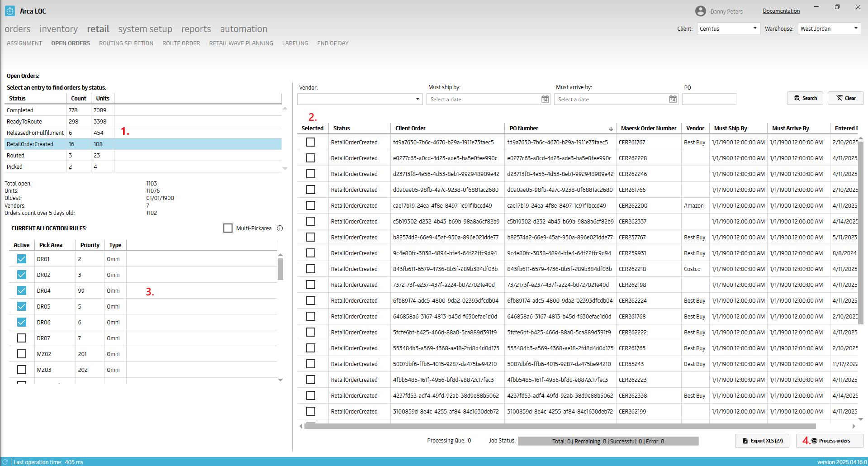
Task: Click the allocation rules vertical scrollbar thumb
Action: pos(280,269)
